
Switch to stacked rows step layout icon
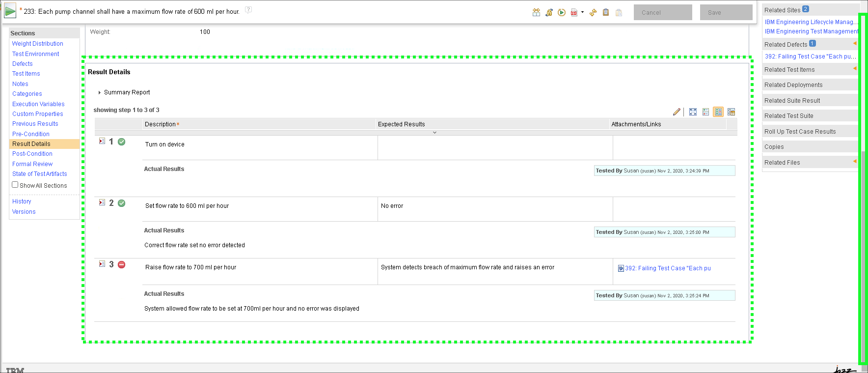pos(705,112)
